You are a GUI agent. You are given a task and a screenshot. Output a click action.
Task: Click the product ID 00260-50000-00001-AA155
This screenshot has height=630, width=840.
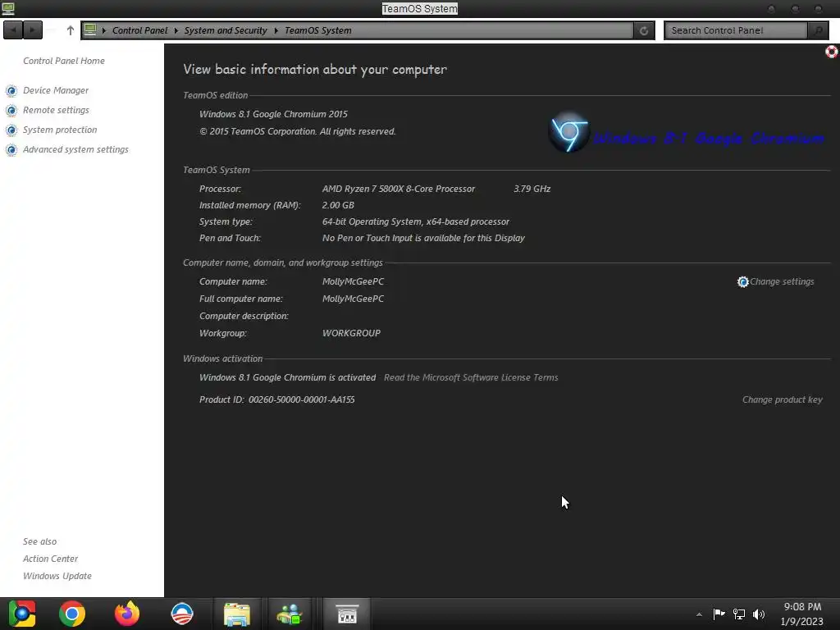(302, 399)
